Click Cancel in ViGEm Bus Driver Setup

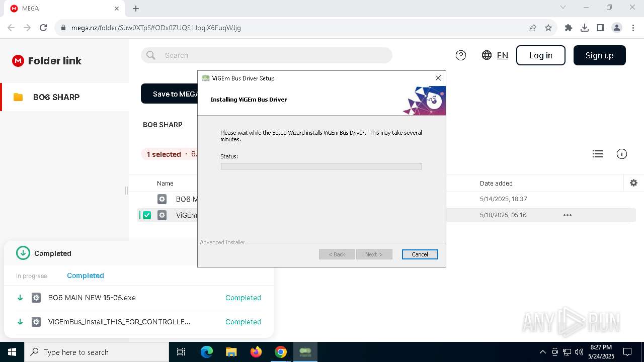pyautogui.click(x=420, y=254)
